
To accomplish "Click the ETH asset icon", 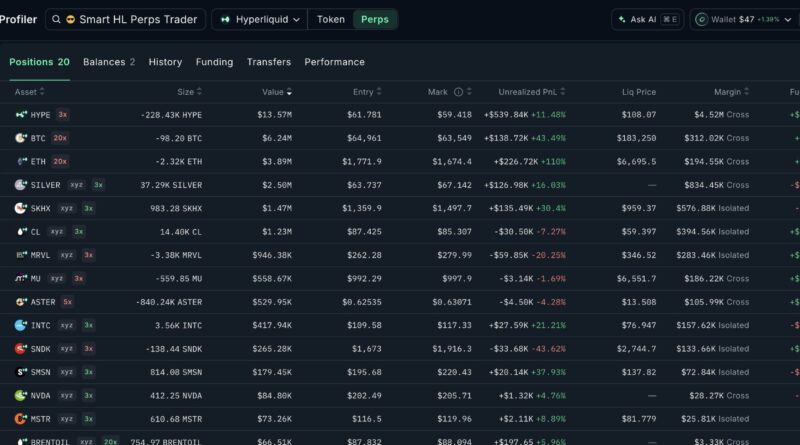I will (x=22, y=161).
